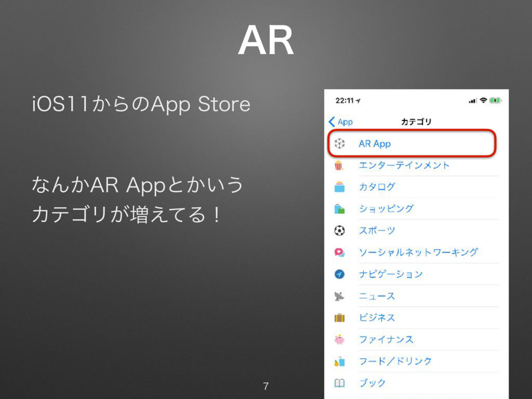Viewport: 532px width, 399px height.
Task: Click the AR slide title
Action: tap(265, 41)
